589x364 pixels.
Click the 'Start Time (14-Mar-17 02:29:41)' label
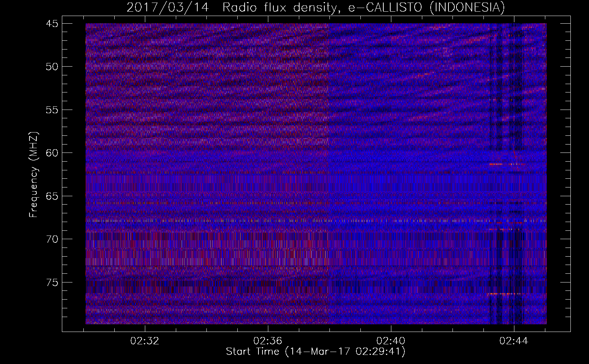click(x=316, y=352)
